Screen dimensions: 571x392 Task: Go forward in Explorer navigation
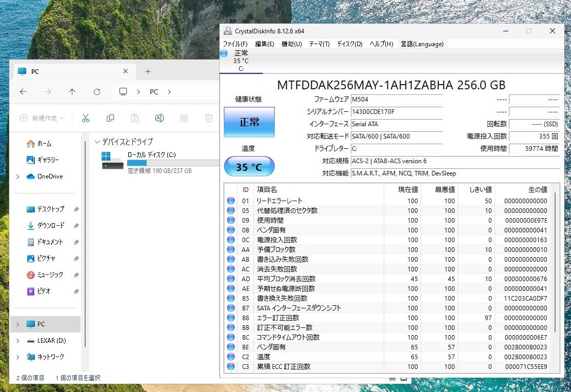point(48,92)
